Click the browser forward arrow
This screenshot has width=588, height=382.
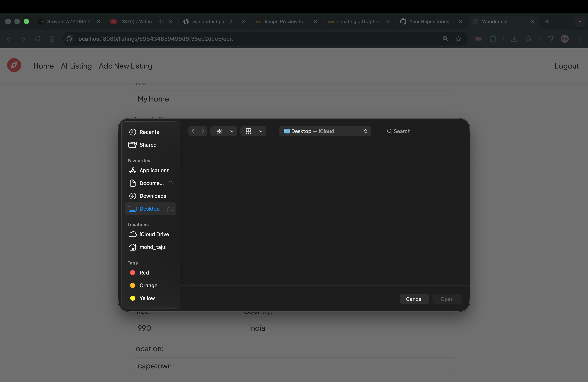tap(23, 39)
